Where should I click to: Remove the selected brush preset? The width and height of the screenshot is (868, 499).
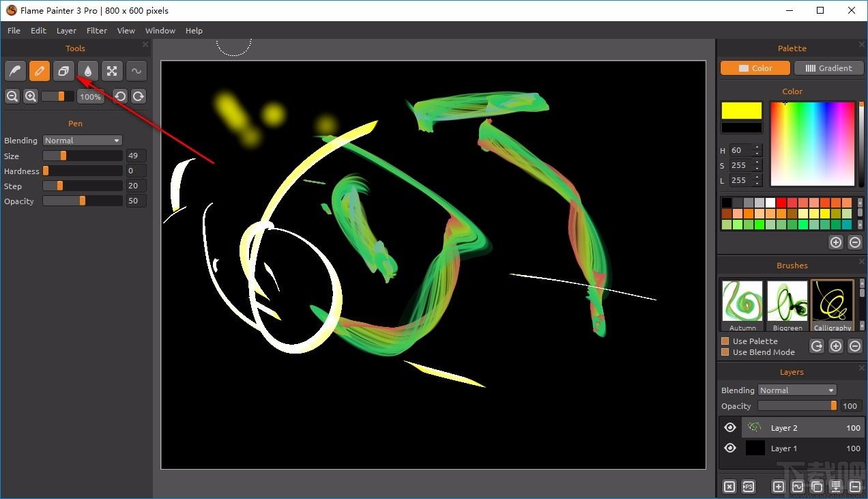point(855,346)
